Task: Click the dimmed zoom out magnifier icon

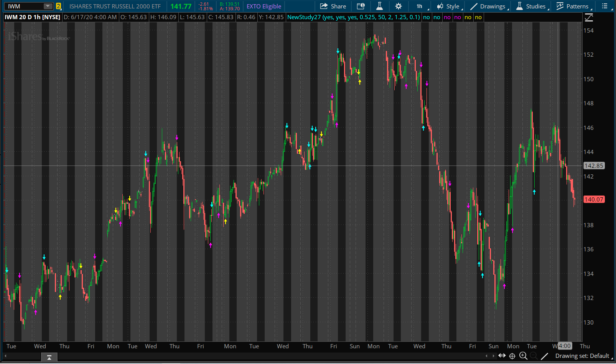Action: [534, 356]
